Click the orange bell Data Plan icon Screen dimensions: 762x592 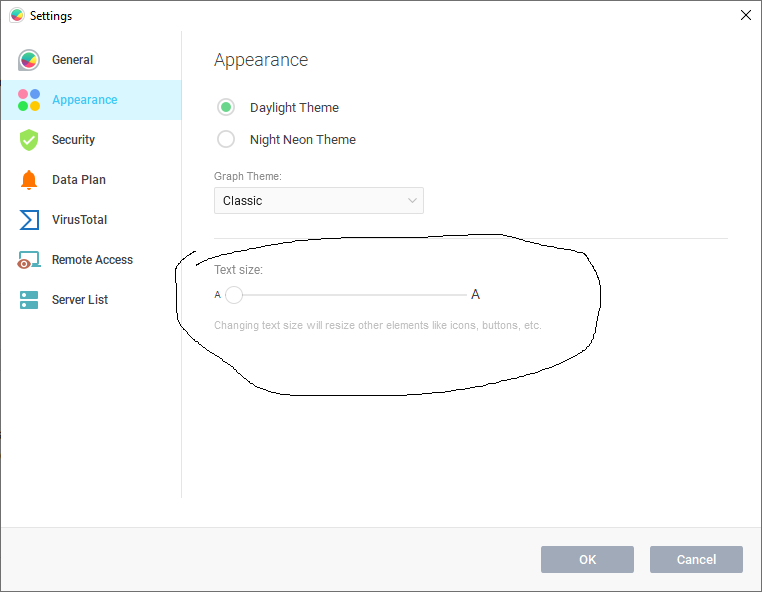click(29, 180)
